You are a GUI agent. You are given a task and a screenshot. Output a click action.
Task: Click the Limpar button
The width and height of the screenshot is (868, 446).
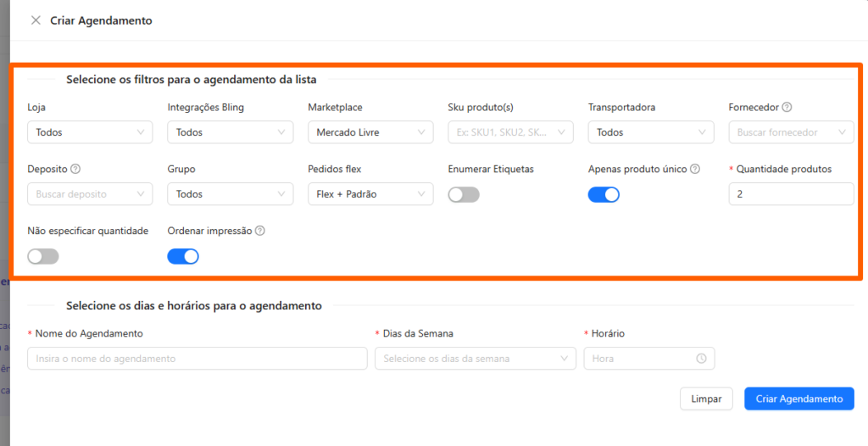coord(706,399)
